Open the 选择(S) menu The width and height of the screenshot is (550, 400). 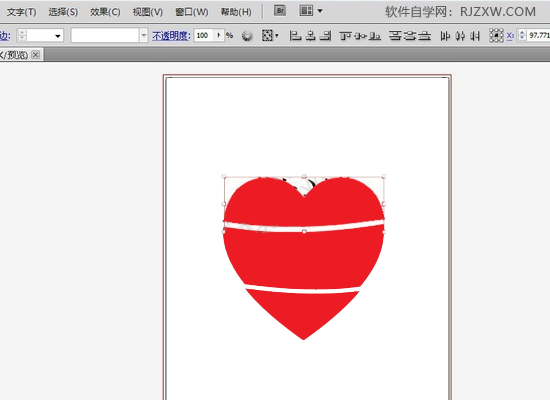(63, 12)
